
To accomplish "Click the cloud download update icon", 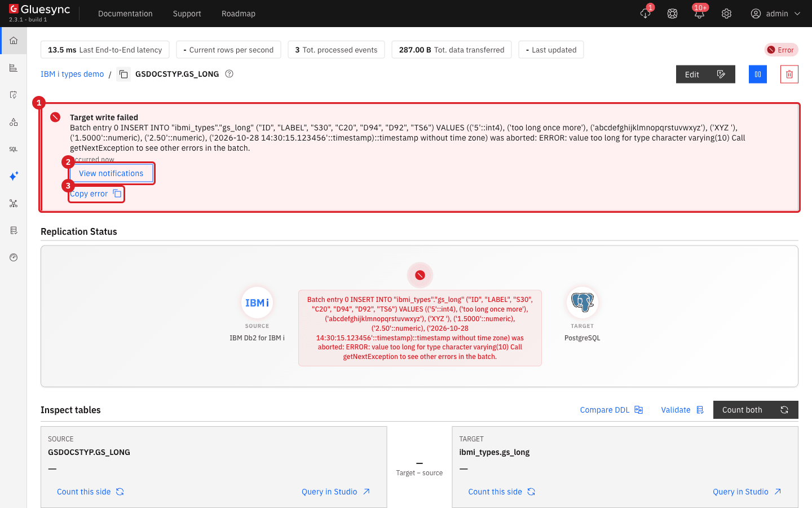I will coord(646,14).
